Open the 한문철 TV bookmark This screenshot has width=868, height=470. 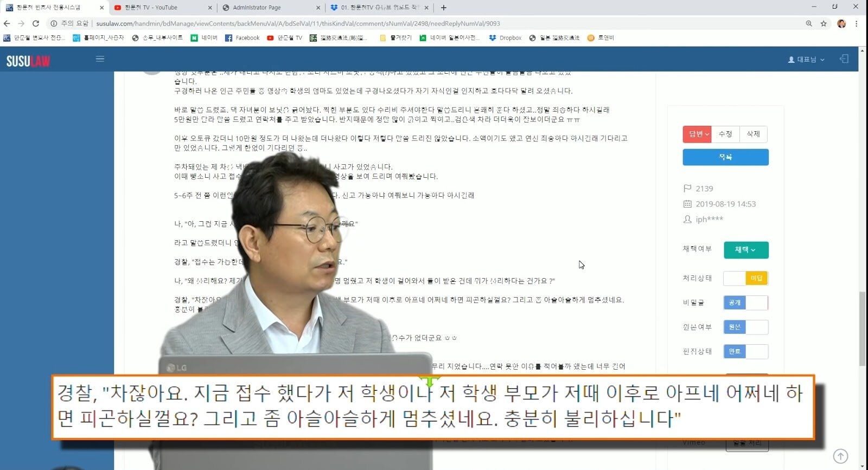(x=285, y=38)
